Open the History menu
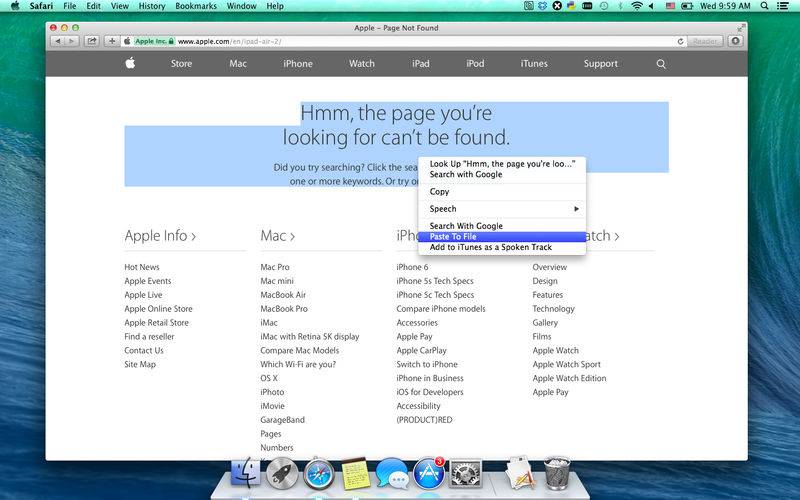 tap(152, 6)
